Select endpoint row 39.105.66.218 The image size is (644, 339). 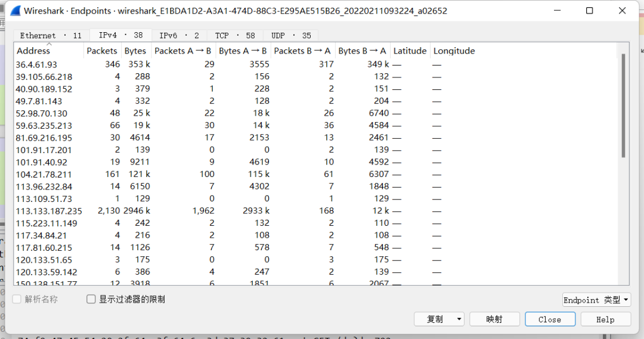tap(315, 77)
